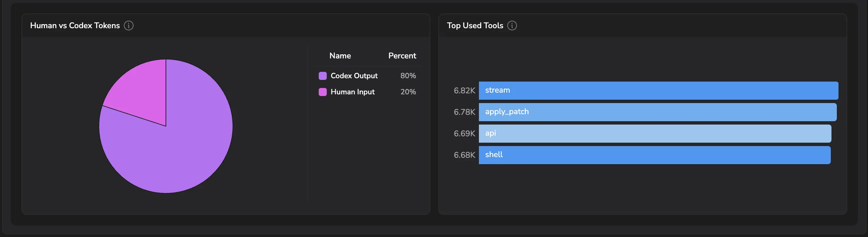Screen dimensions: 868x237
Task: Click the 80% value in legend
Action: coord(408,76)
